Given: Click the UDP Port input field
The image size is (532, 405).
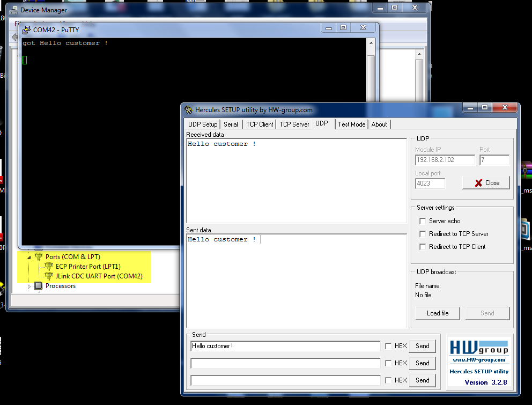Looking at the screenshot, I should coord(494,160).
